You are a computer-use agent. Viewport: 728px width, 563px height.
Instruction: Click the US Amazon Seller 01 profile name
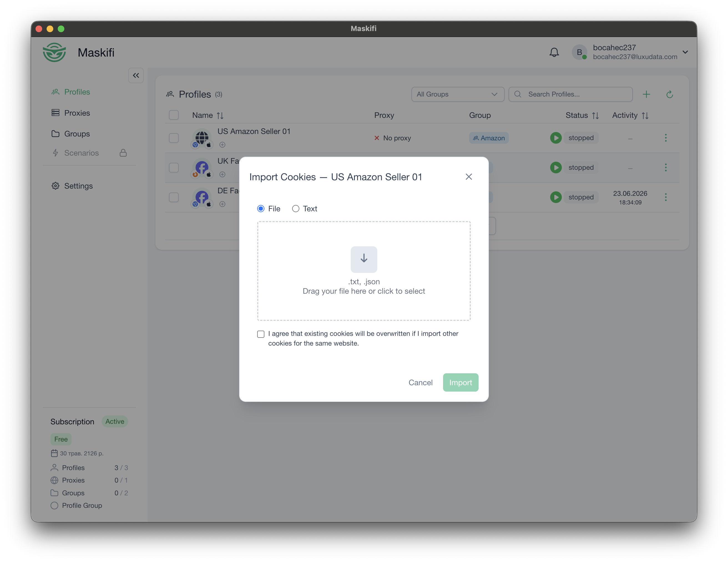[x=254, y=131]
